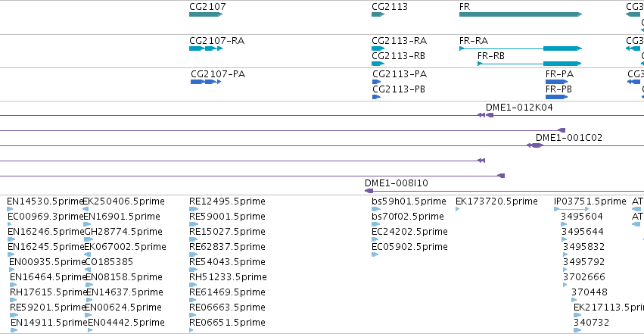The width and height of the screenshot is (644, 334).
Task: Click the EN16464.5prime EST label
Action: coord(48,277)
